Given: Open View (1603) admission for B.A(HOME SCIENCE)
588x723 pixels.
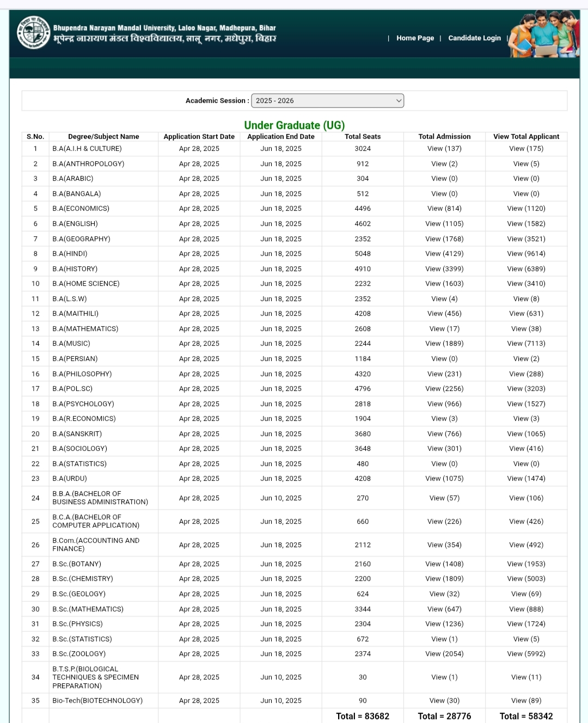Looking at the screenshot, I should pyautogui.click(x=444, y=284).
